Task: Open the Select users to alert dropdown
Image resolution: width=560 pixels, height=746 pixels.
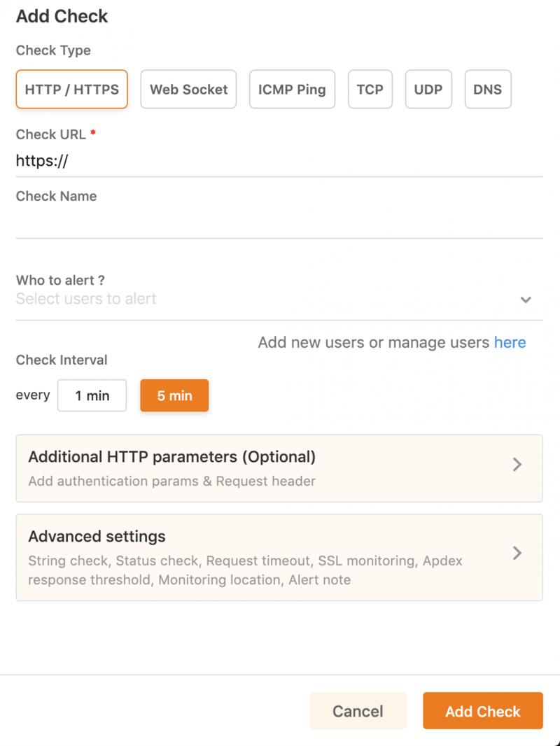Action: [266, 300]
